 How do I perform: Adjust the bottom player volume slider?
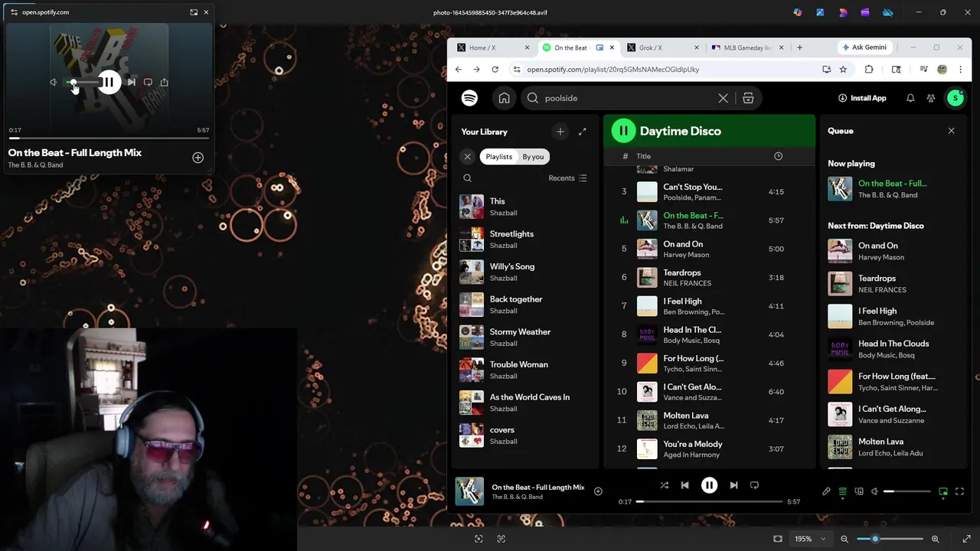point(907,491)
